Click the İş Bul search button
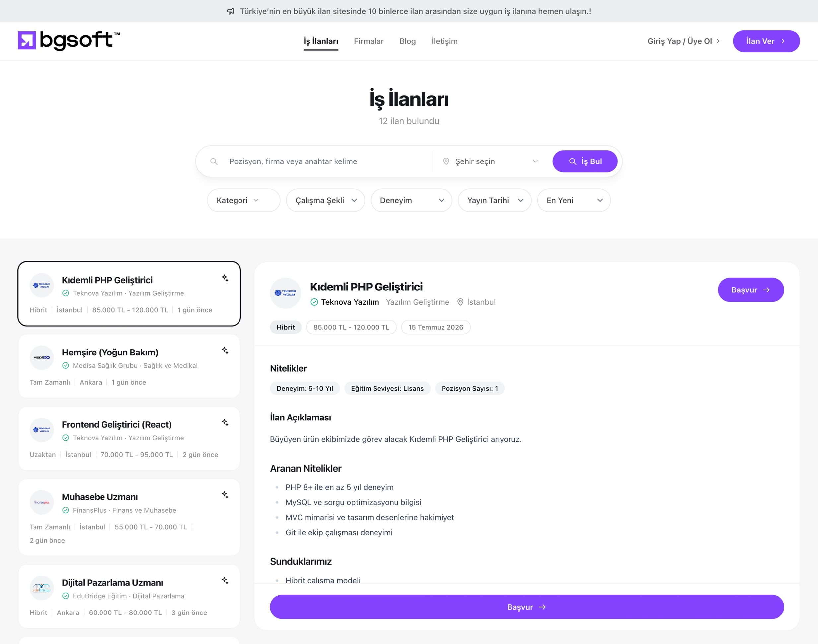This screenshot has width=818, height=644. coord(585,161)
